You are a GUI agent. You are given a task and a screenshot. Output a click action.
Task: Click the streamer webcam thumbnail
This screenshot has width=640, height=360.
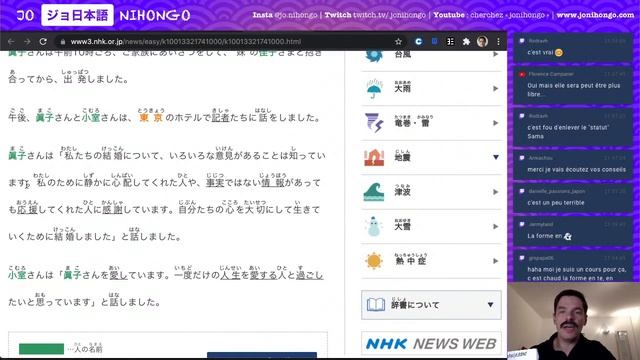coord(573,321)
